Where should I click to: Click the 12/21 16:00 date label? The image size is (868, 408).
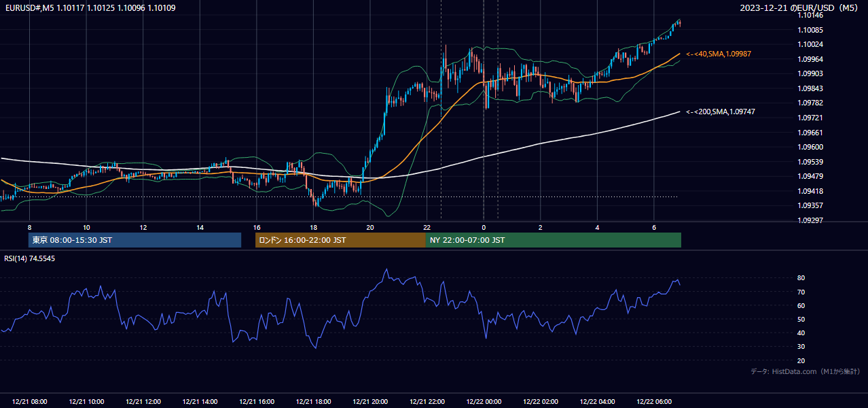[257, 402]
